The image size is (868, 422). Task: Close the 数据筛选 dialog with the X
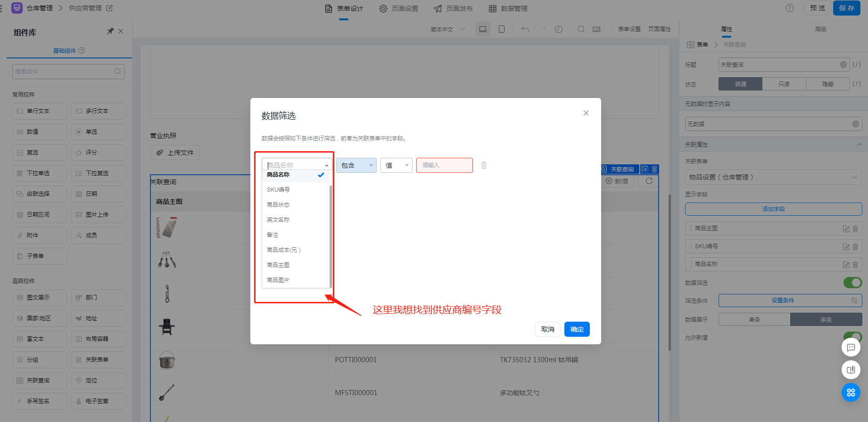click(586, 113)
